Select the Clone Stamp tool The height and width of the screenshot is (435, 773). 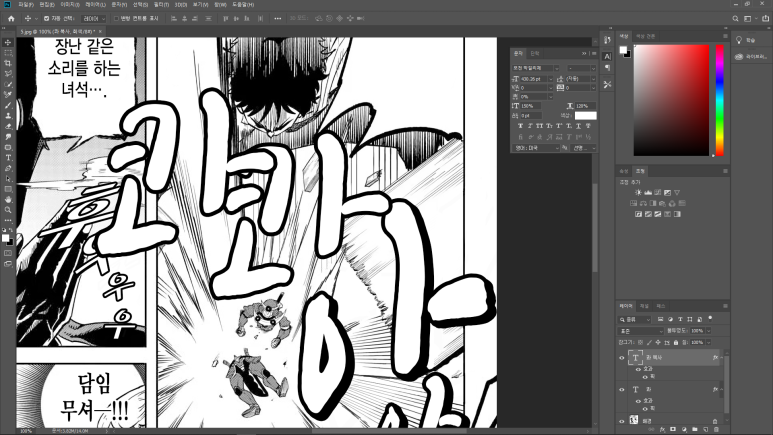pyautogui.click(x=8, y=115)
